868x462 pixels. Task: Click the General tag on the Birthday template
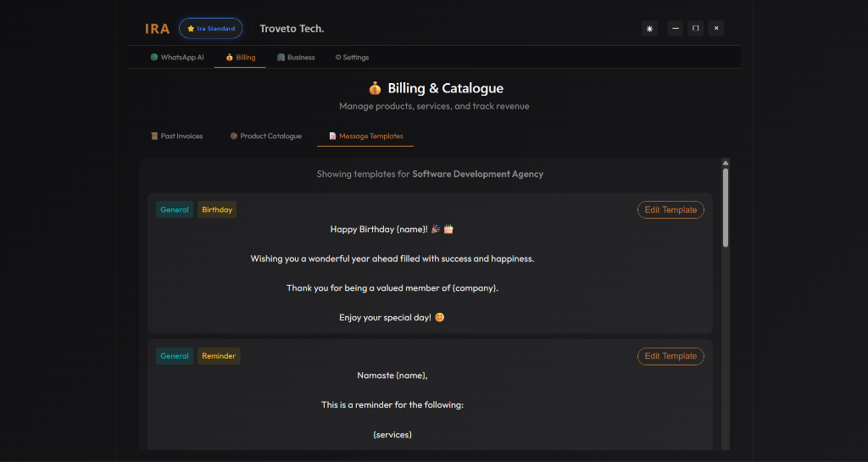[x=175, y=210]
